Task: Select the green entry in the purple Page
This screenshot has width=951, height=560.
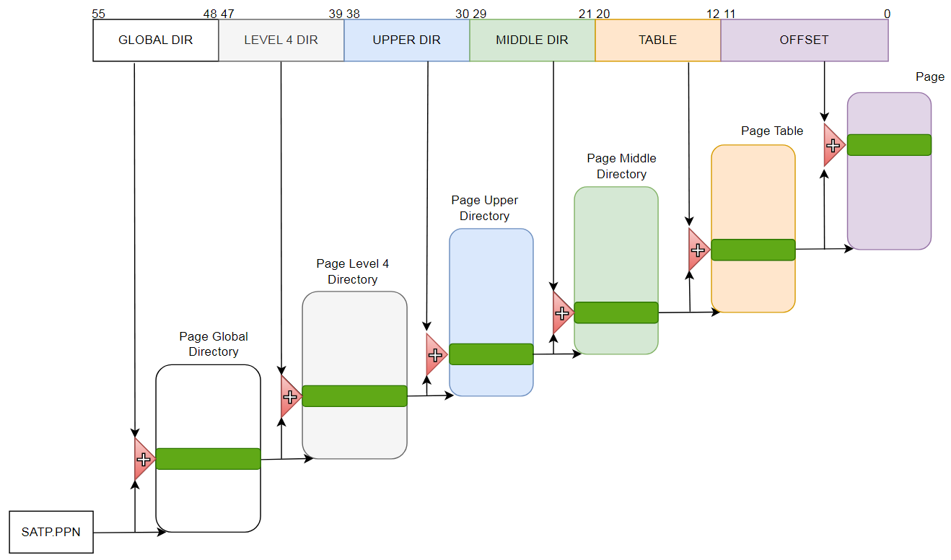Action: tap(889, 145)
